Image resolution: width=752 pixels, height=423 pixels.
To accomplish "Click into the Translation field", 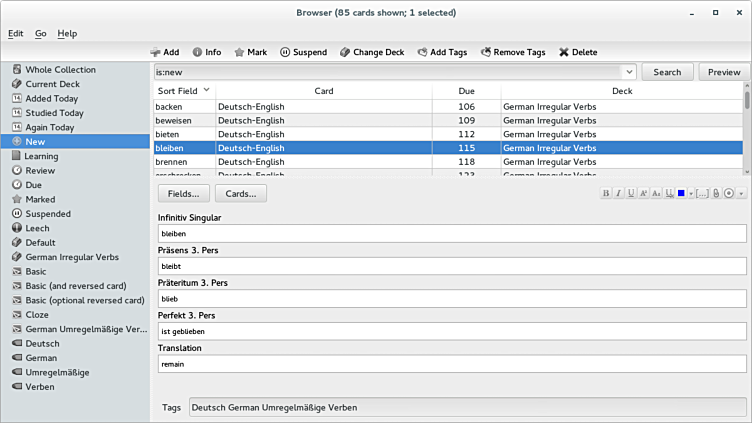I will (452, 364).
